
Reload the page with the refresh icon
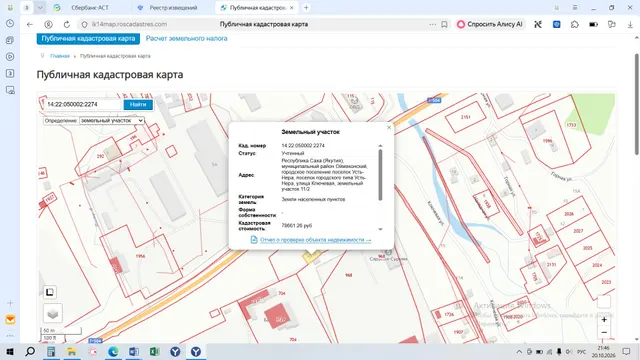pyautogui.click(x=67, y=24)
